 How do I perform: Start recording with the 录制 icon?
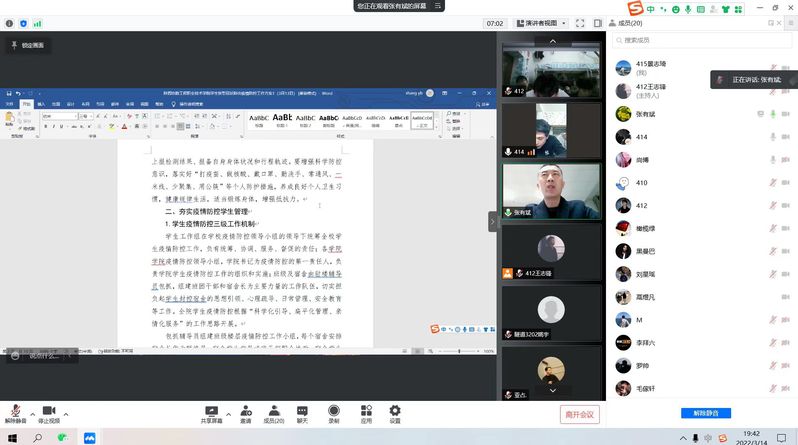tap(333, 411)
